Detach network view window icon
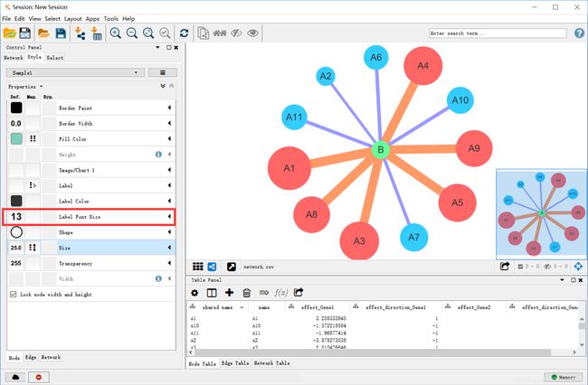Viewport: 588px width, 385px height. (x=232, y=267)
